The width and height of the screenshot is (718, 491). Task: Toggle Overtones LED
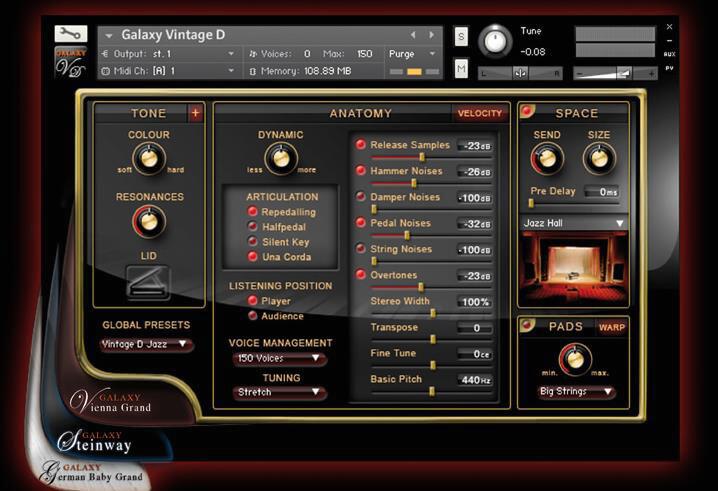(x=361, y=275)
